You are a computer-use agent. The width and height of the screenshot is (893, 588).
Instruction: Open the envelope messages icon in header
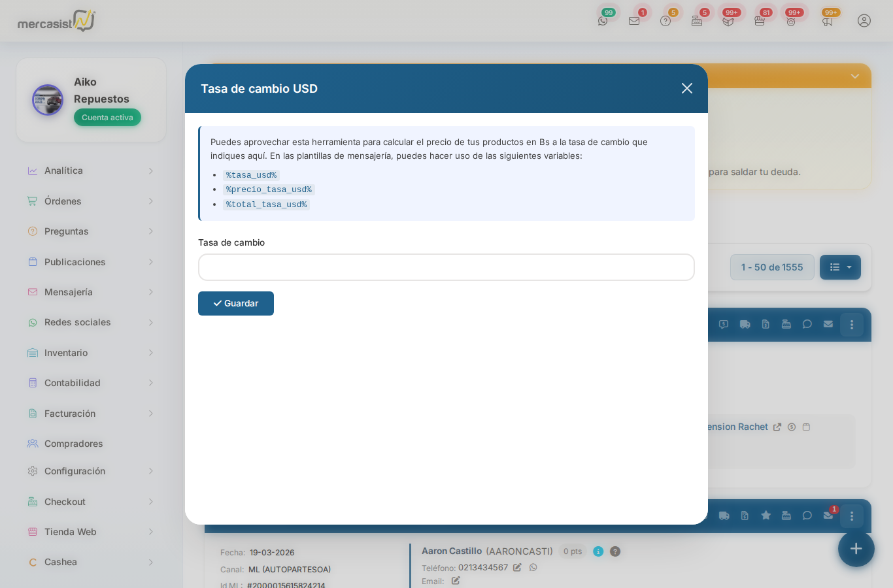tap(634, 21)
